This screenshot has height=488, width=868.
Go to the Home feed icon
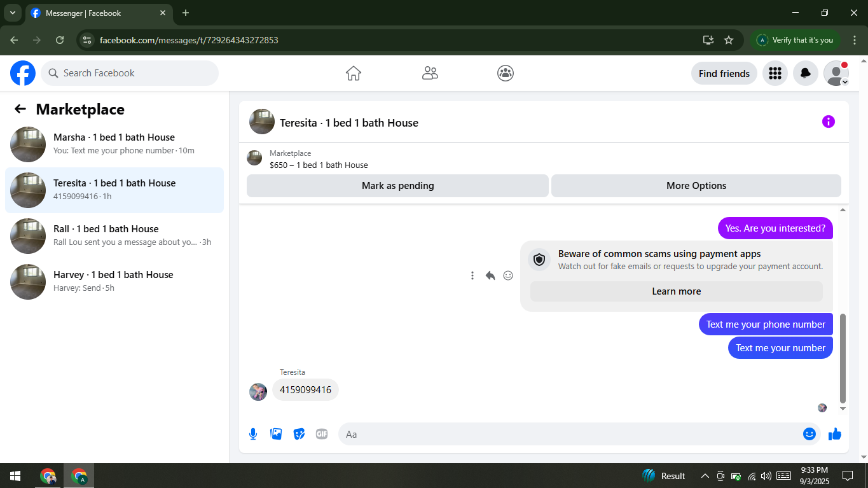[x=354, y=73]
